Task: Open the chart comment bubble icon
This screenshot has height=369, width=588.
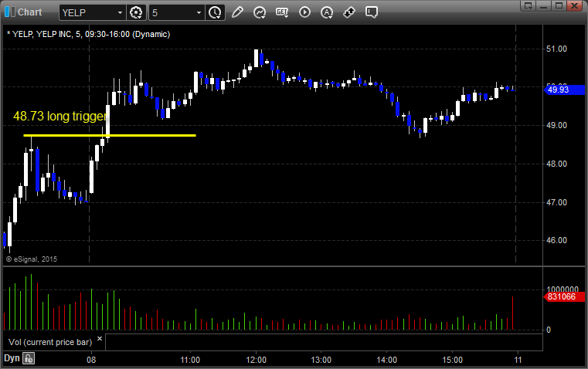Action: (x=371, y=12)
